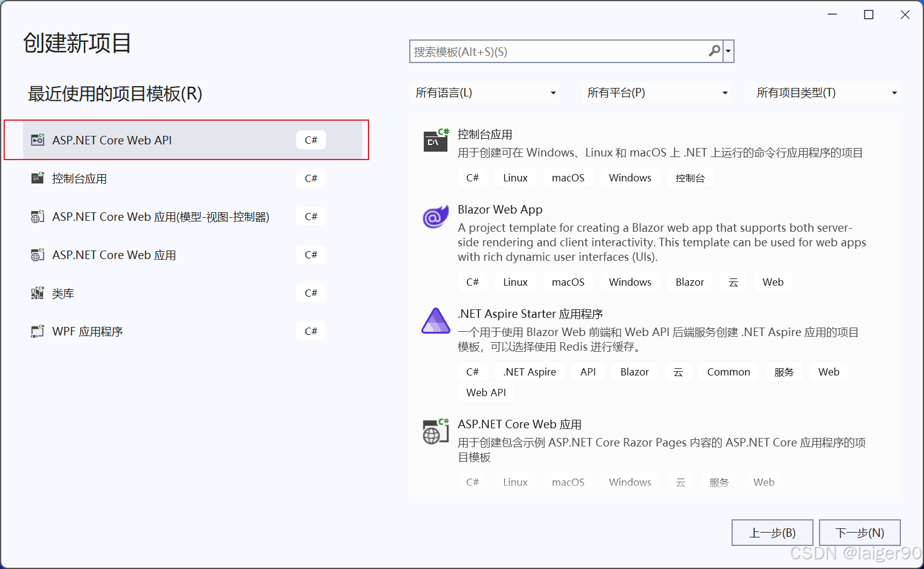Click the C# tag on ASP.NET Core Web API row
The height and width of the screenshot is (569, 924).
coord(311,140)
